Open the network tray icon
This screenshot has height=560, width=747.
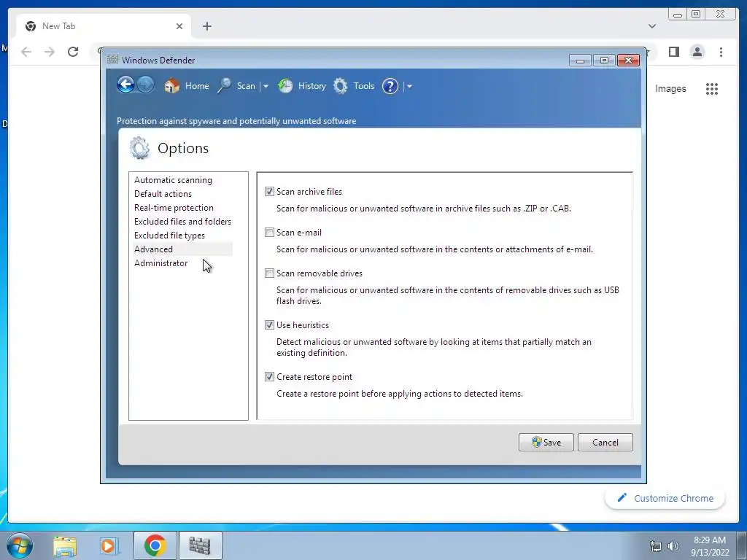click(656, 546)
